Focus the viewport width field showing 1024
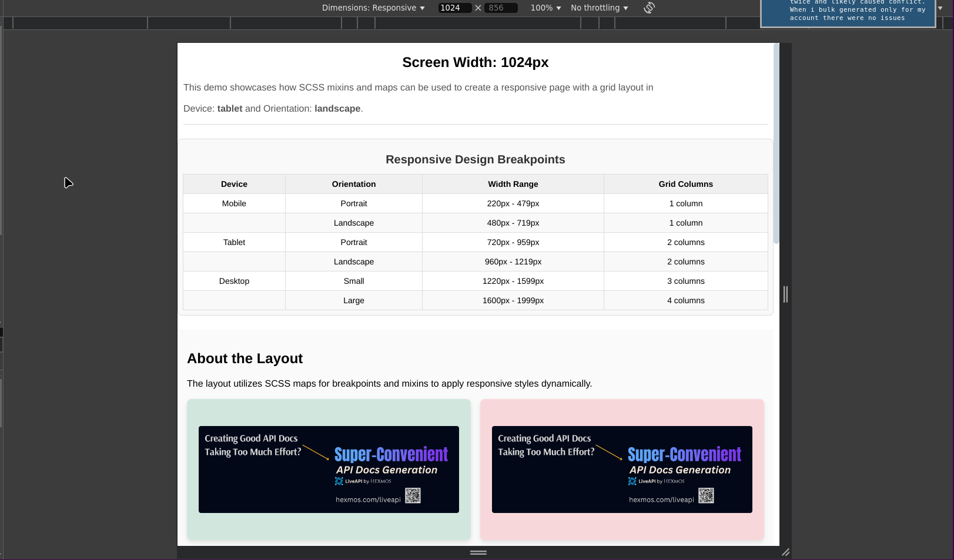 [x=454, y=8]
